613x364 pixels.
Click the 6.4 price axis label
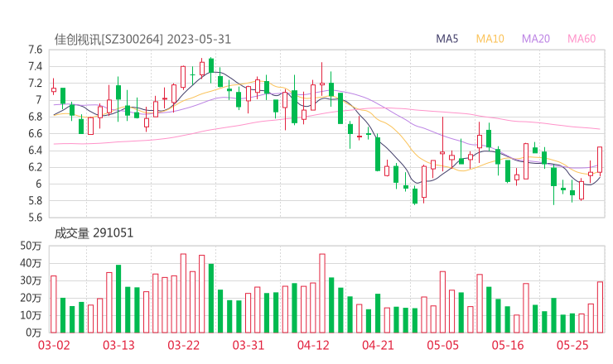[x=35, y=151]
